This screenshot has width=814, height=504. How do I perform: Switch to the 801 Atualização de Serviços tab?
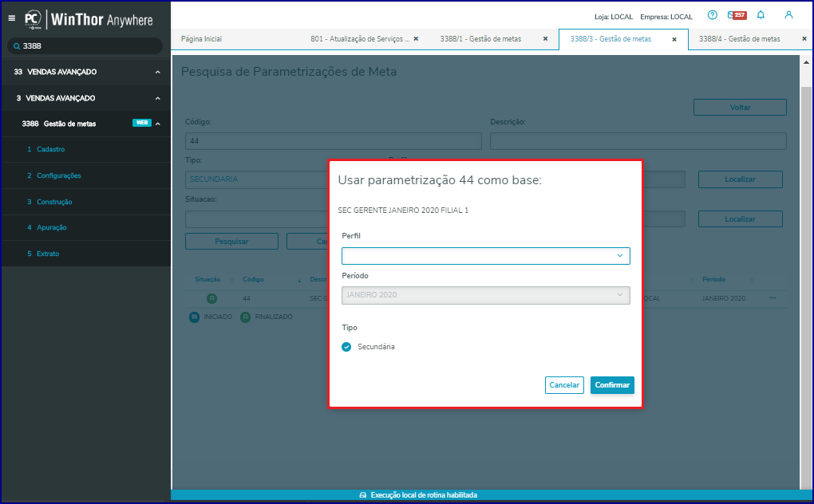(360, 39)
